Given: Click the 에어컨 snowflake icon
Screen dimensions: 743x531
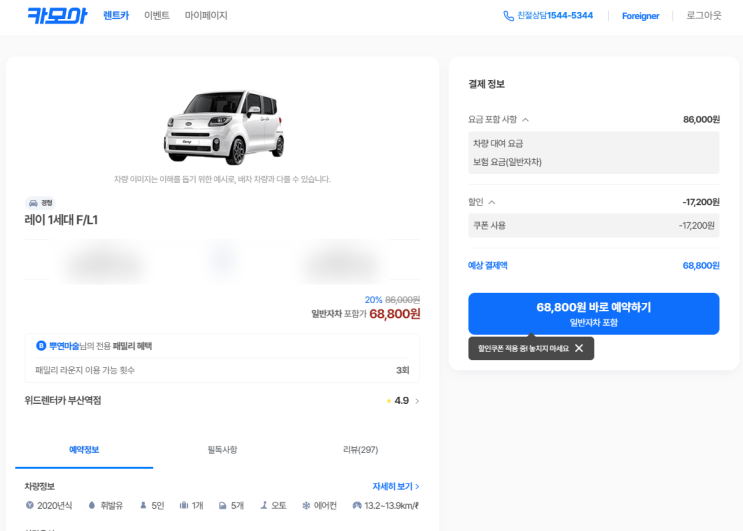Looking at the screenshot, I should [306, 505].
